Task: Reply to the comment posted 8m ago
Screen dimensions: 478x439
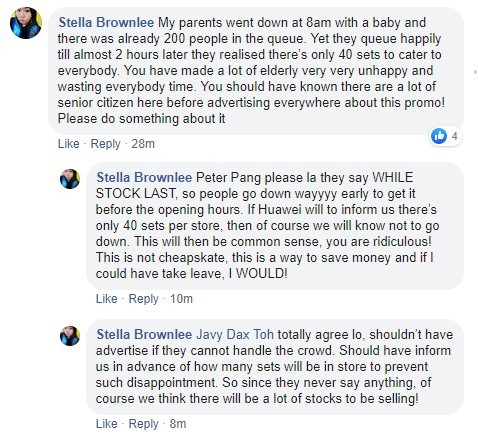Action: [x=144, y=424]
